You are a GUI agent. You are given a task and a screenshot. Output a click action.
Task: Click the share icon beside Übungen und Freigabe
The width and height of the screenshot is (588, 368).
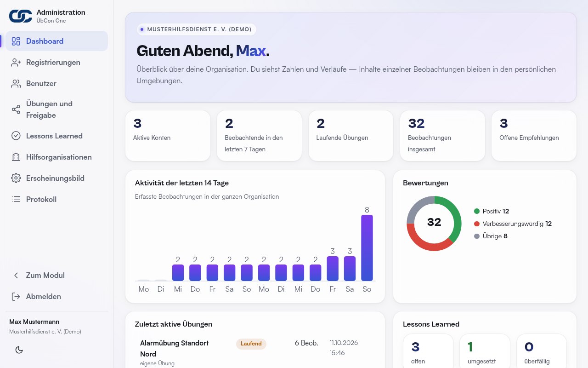coord(16,109)
